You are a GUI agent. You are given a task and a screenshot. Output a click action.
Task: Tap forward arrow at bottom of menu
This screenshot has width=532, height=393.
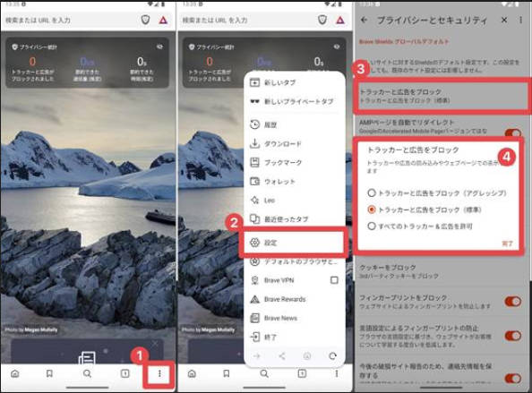(x=257, y=355)
